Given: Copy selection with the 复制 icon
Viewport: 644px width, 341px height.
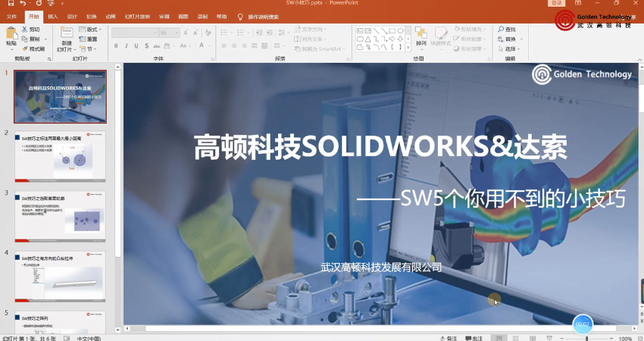Looking at the screenshot, I should tap(25, 39).
